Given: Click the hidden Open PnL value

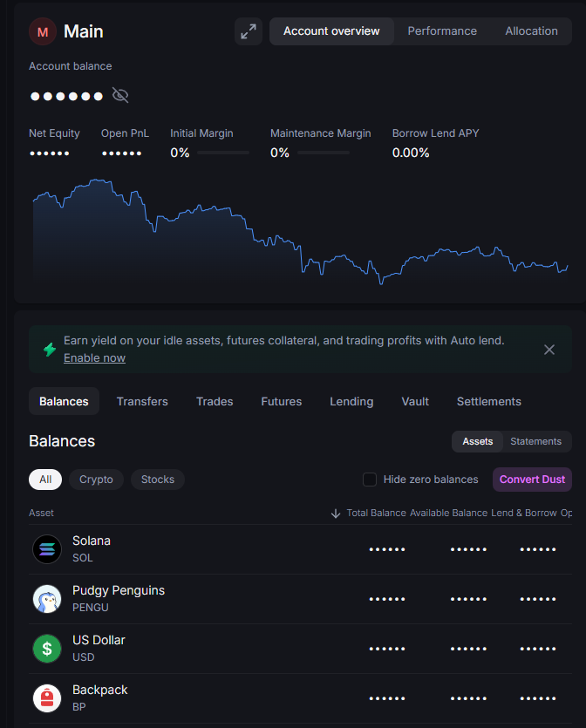Looking at the screenshot, I should pyautogui.click(x=122, y=153).
